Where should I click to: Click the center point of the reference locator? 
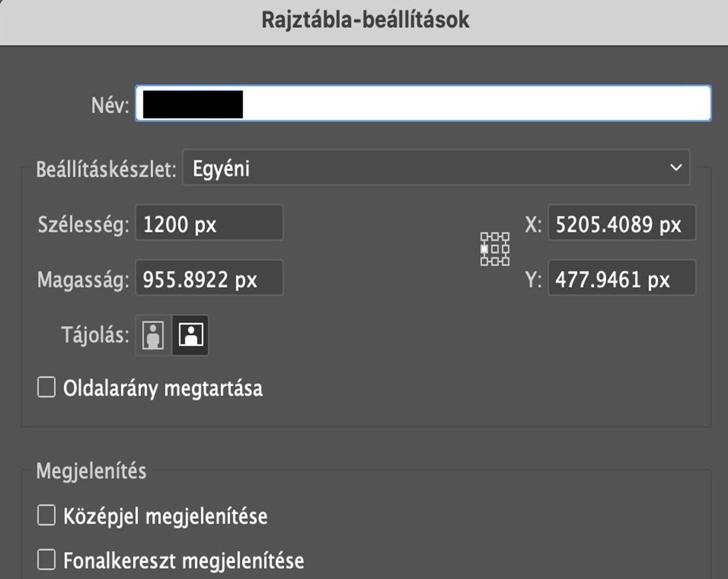tap(495, 248)
